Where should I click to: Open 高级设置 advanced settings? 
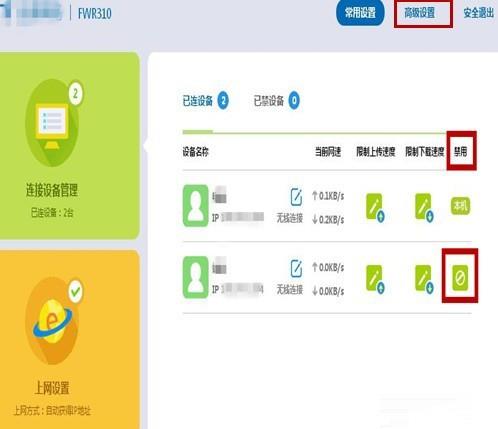420,13
